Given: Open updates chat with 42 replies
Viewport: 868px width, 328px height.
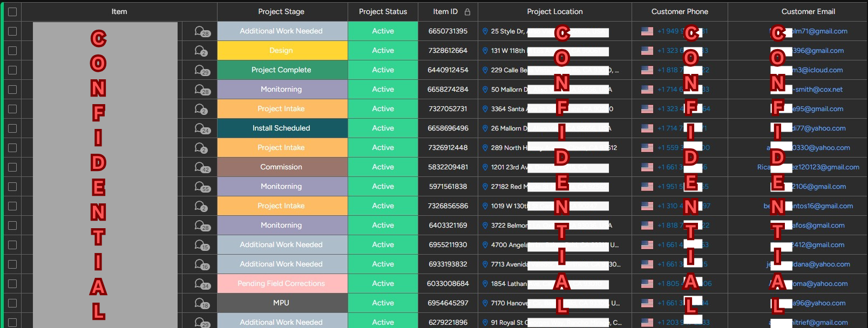Looking at the screenshot, I should [202, 167].
